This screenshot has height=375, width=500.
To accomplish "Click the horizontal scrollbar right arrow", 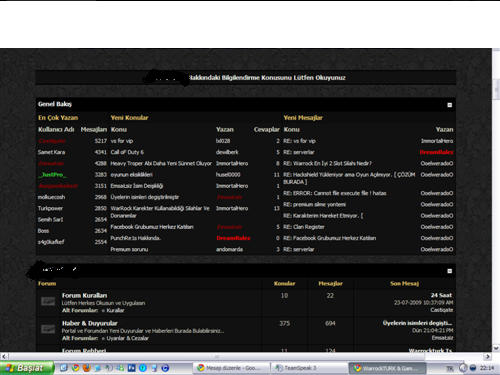I will pyautogui.click(x=488, y=356).
